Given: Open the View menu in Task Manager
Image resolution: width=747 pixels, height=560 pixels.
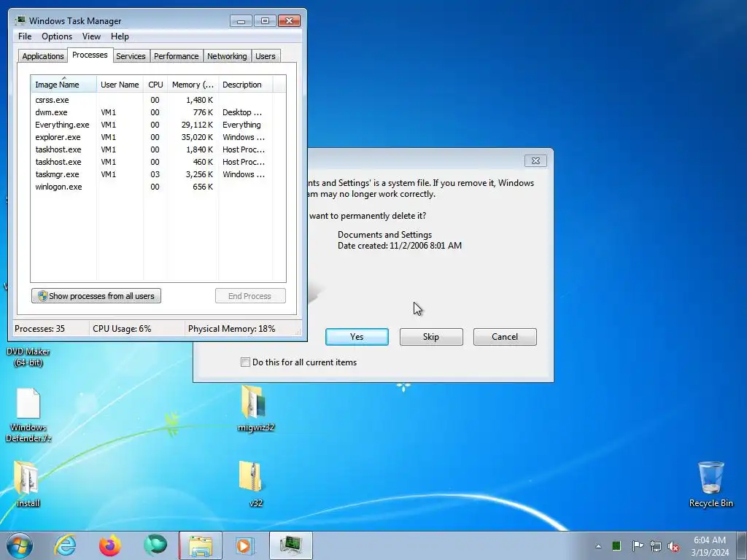Looking at the screenshot, I should tap(91, 36).
